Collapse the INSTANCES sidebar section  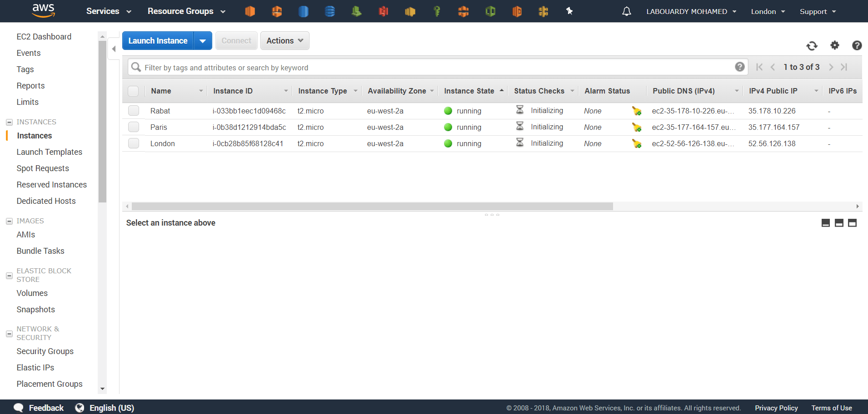coord(9,122)
